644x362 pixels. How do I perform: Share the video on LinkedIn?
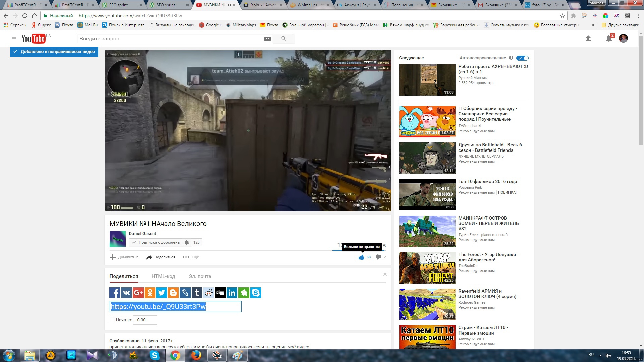[232, 293]
